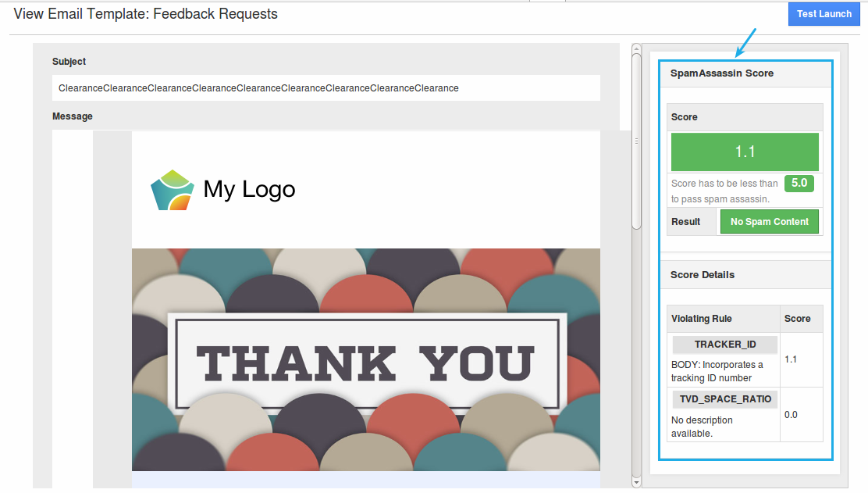Click the Test Launch button

[824, 14]
